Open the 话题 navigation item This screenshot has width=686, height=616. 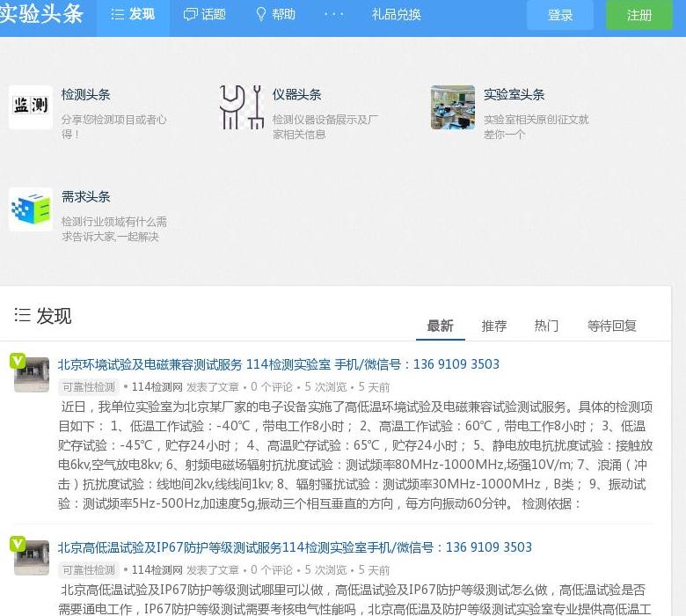(204, 15)
